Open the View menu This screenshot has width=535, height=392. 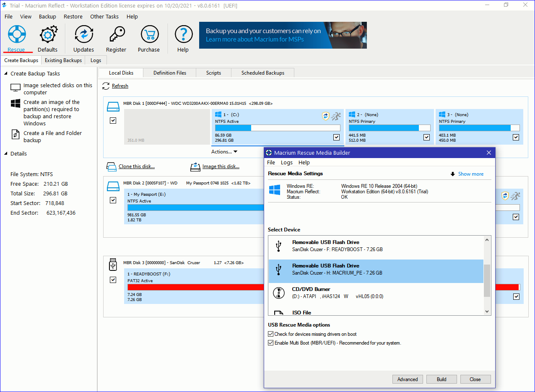click(26, 16)
